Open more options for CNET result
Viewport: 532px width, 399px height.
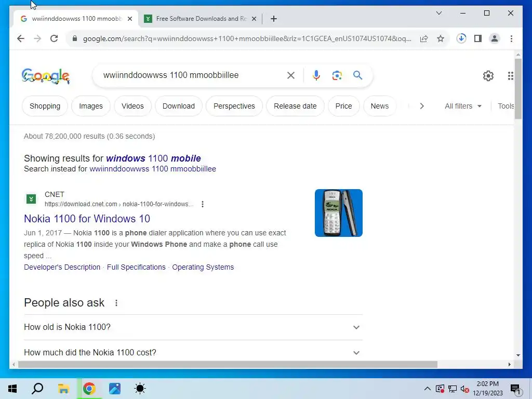click(x=203, y=204)
